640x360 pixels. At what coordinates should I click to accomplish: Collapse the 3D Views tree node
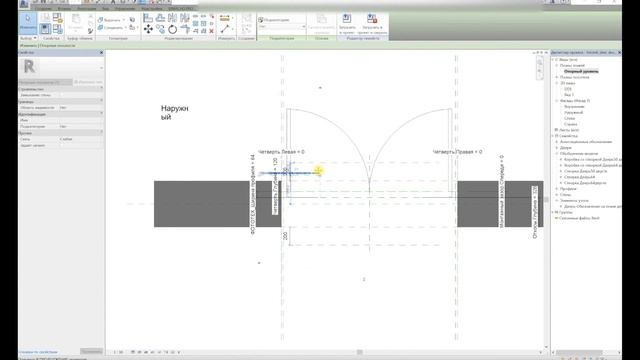[557, 83]
